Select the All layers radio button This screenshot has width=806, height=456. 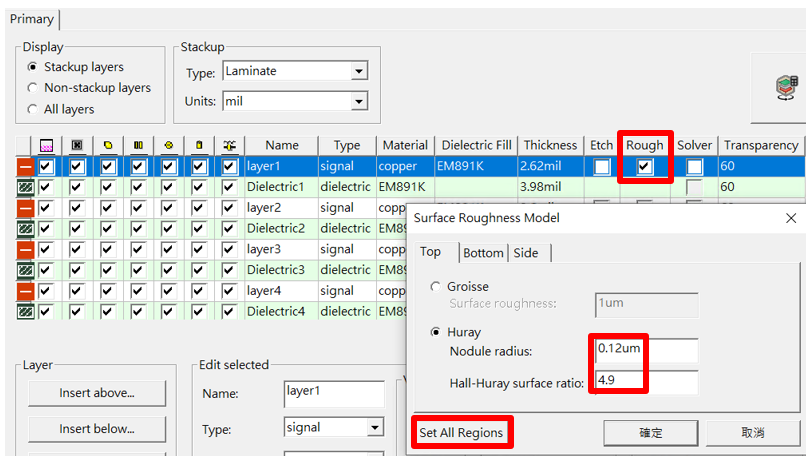pyautogui.click(x=32, y=109)
